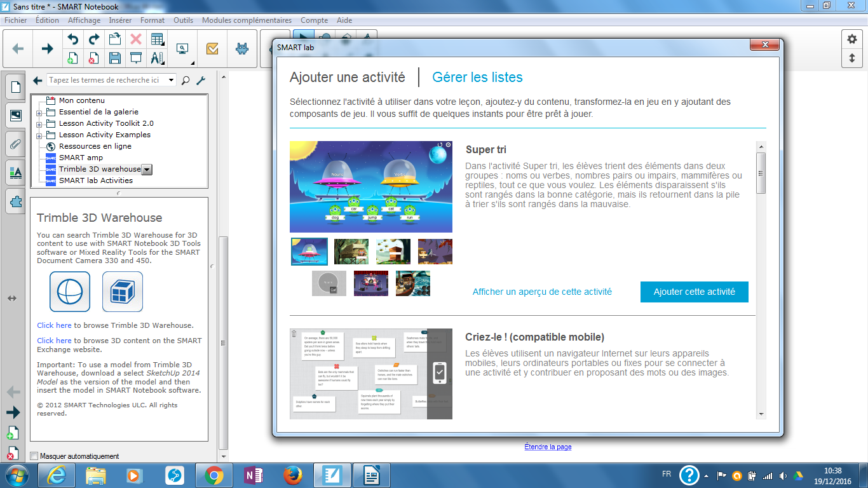Open the SMART response checkmark icon

[212, 48]
